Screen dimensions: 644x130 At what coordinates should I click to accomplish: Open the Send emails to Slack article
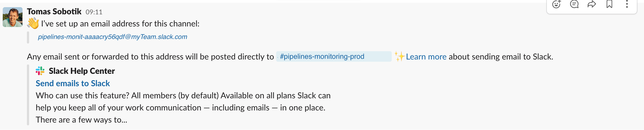tap(73, 83)
